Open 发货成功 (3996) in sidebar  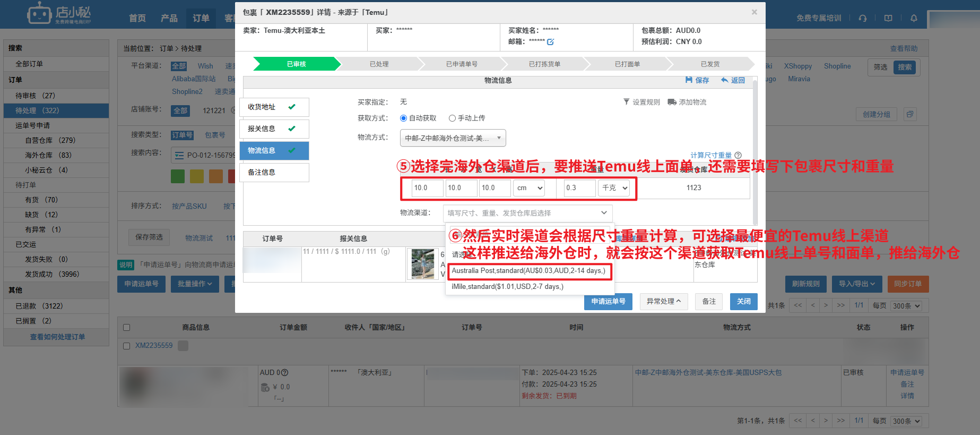coord(56,274)
